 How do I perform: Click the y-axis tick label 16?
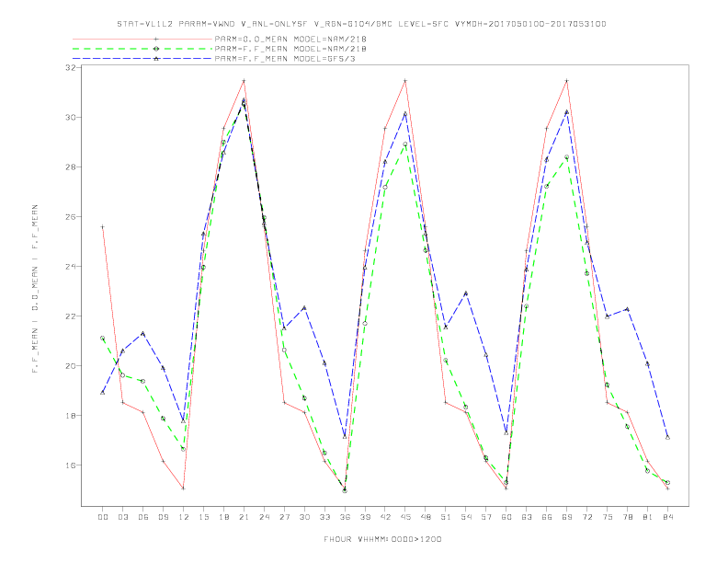71,465
